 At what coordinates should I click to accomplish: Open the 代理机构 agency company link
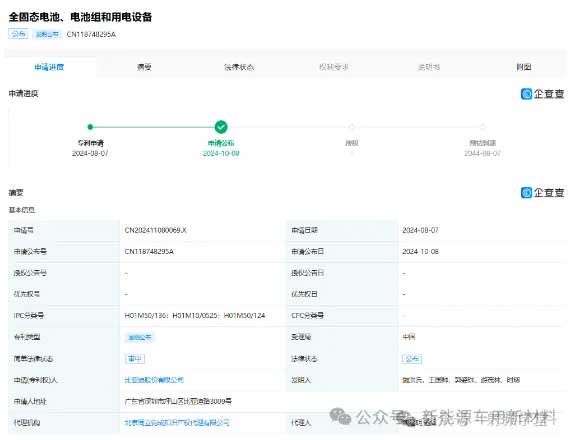177,422
